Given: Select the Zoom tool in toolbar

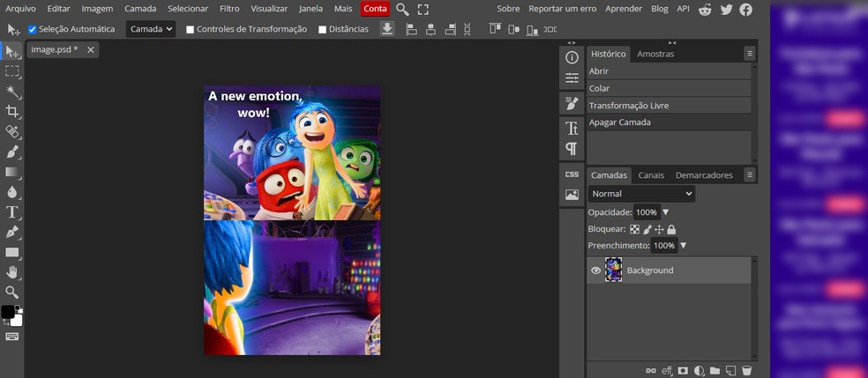Looking at the screenshot, I should (12, 292).
